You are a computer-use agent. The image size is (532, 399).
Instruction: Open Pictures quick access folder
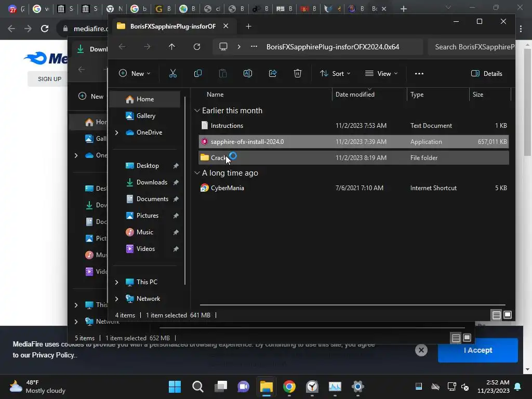click(147, 216)
